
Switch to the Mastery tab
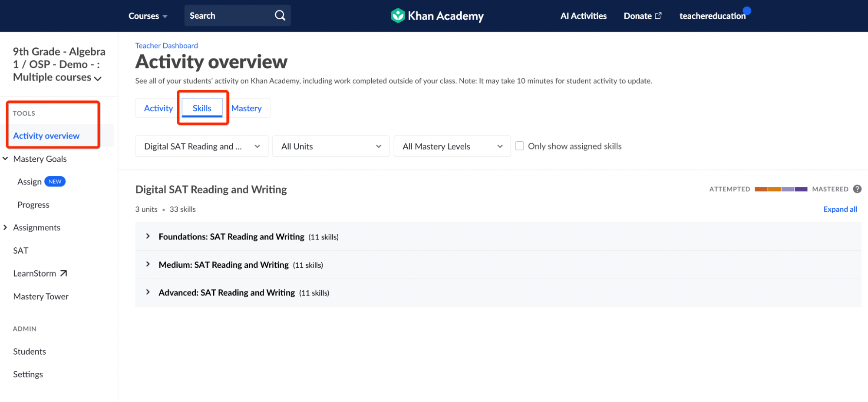246,108
